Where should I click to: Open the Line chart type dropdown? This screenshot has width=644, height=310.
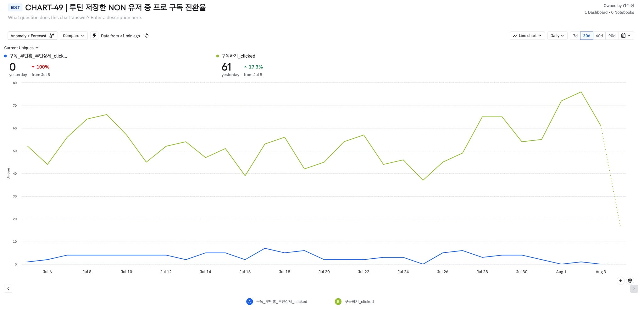tap(527, 36)
